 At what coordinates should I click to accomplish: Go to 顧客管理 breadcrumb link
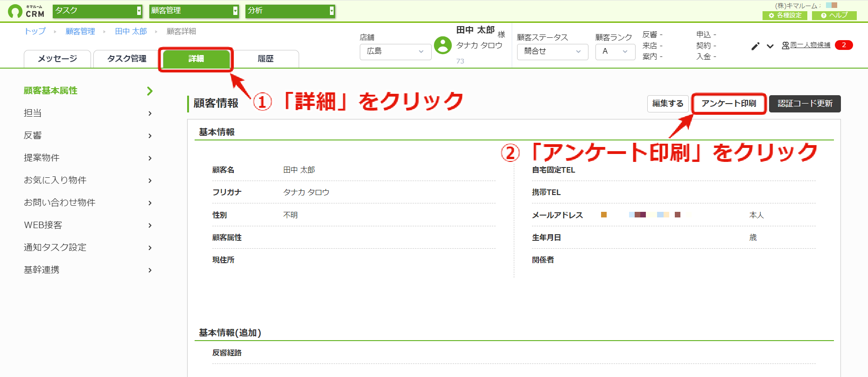80,31
